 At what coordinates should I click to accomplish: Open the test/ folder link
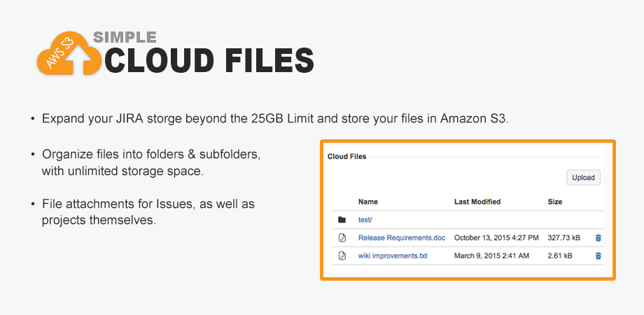[365, 220]
